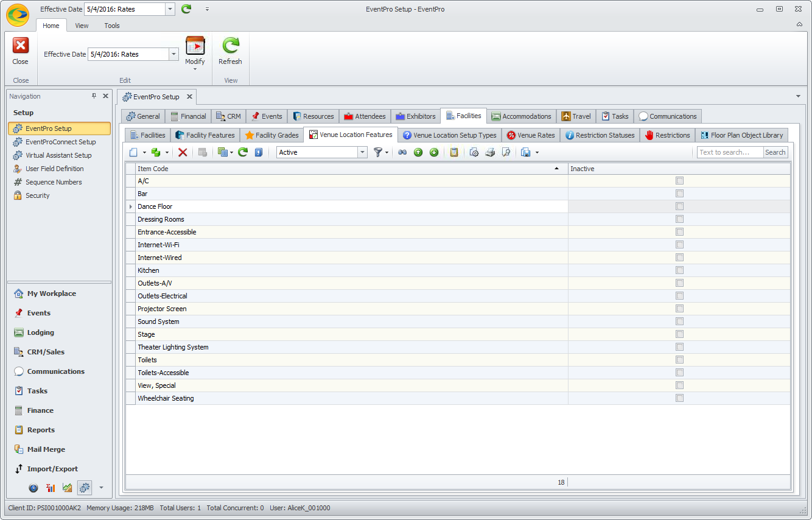Expand navigation footer options arrow
Image resolution: width=812 pixels, height=520 pixels.
point(101,488)
